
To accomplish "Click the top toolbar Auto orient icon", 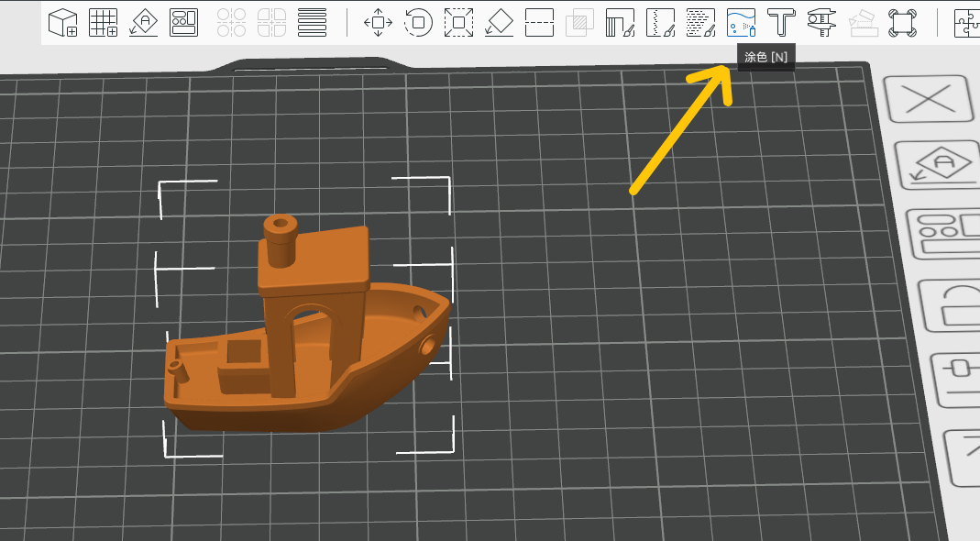I will [x=144, y=23].
